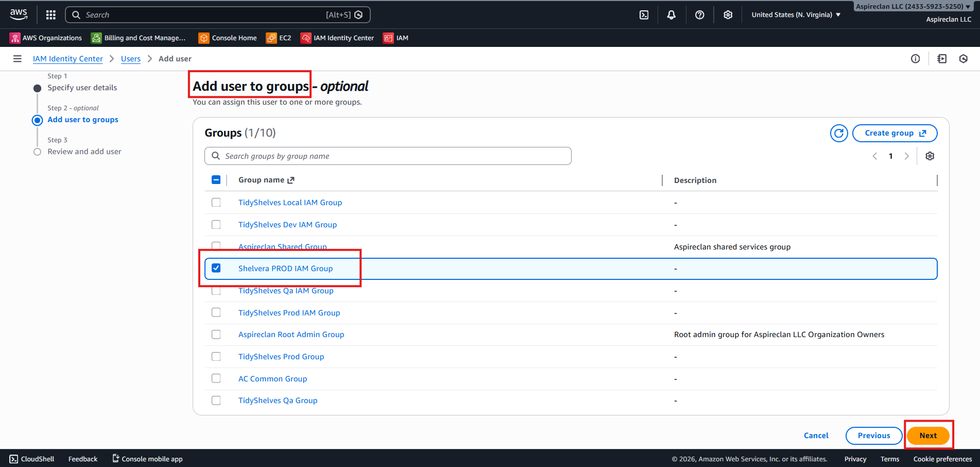Image resolution: width=980 pixels, height=467 pixels.
Task: Open the Terms footer link
Action: 890,459
